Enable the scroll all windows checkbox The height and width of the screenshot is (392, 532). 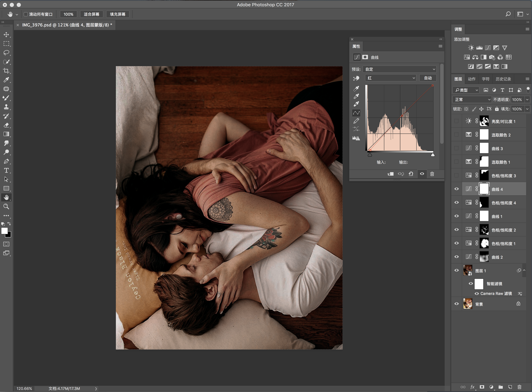coord(26,14)
